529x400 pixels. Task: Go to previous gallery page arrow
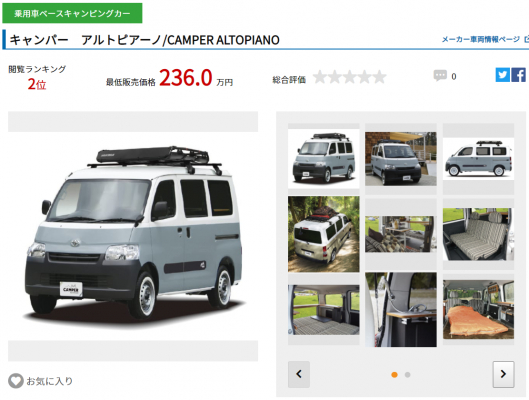299,374
